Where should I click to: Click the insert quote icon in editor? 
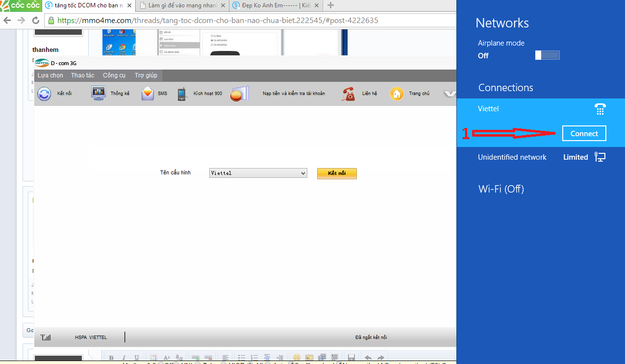(x=334, y=358)
